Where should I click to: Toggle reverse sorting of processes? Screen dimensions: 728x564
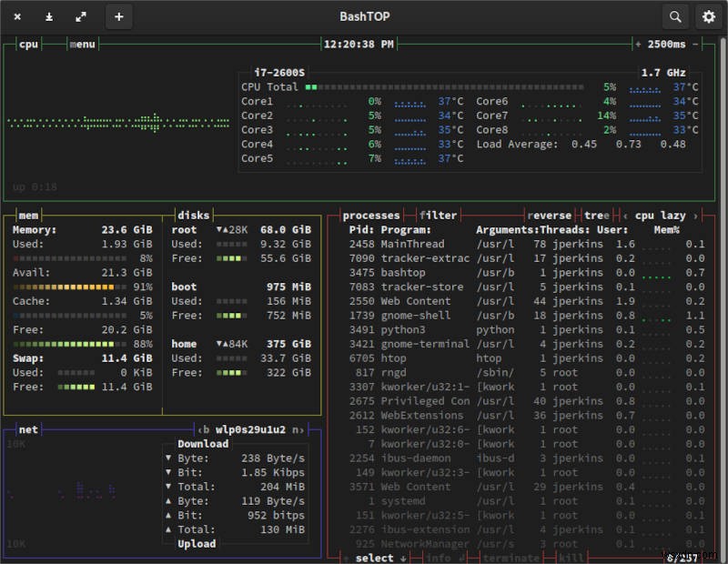pyautogui.click(x=550, y=216)
